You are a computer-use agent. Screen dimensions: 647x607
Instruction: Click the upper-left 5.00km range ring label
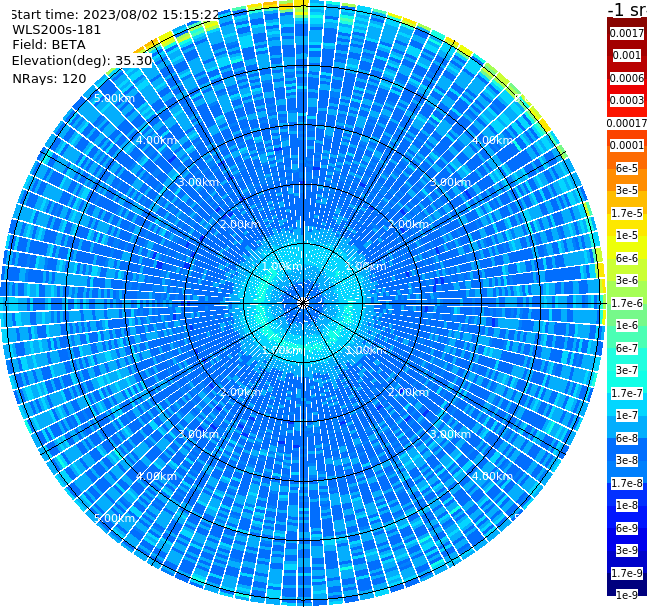(x=114, y=98)
